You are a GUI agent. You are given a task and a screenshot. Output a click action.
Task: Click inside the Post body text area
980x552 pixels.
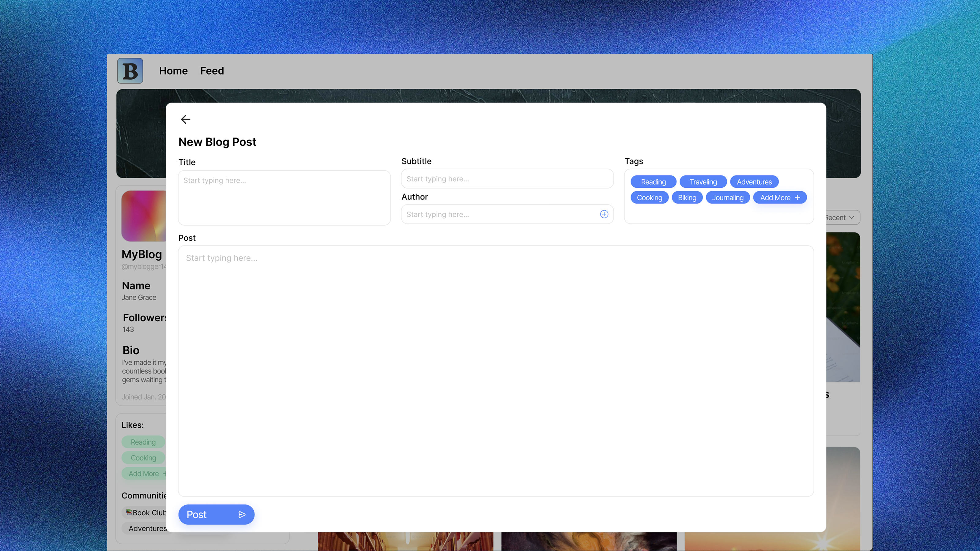[495, 371]
